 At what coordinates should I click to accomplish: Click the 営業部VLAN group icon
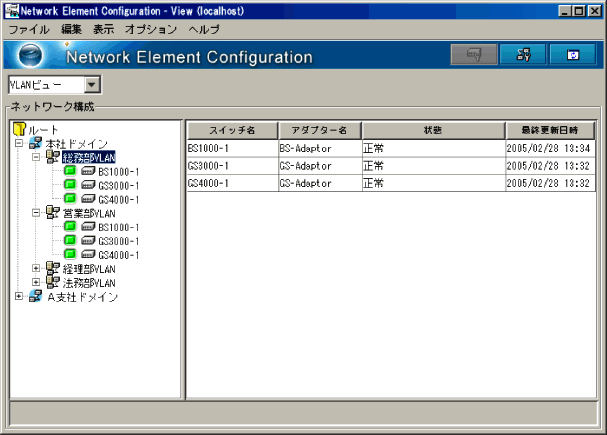[x=53, y=213]
